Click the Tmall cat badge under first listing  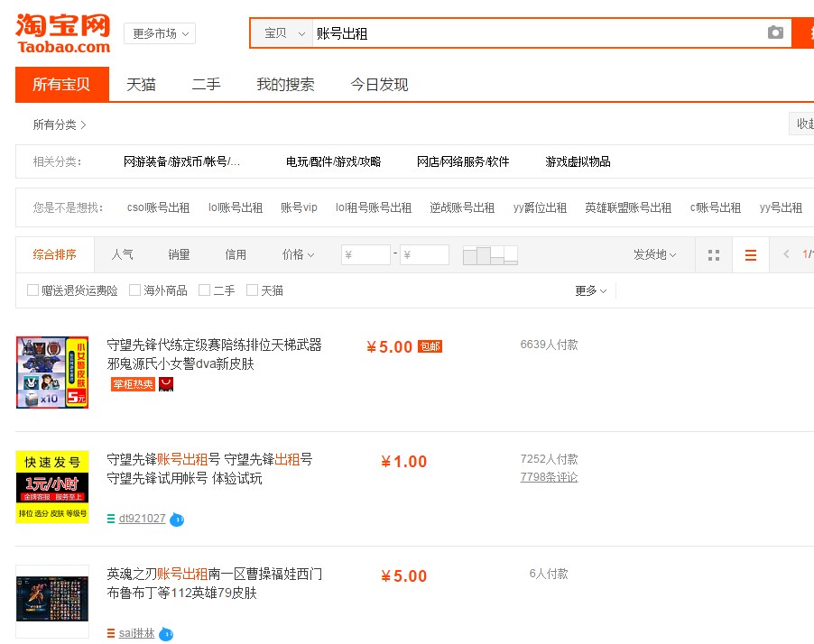coord(166,384)
